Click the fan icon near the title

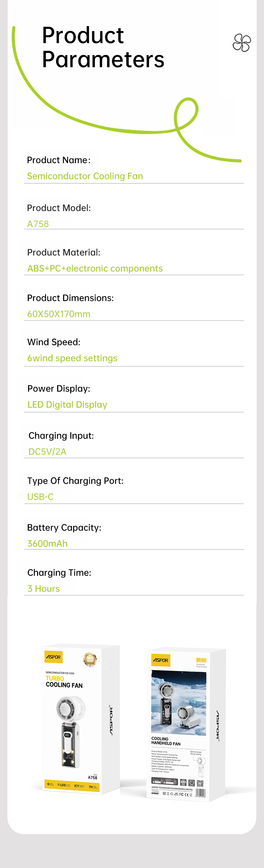click(x=242, y=43)
